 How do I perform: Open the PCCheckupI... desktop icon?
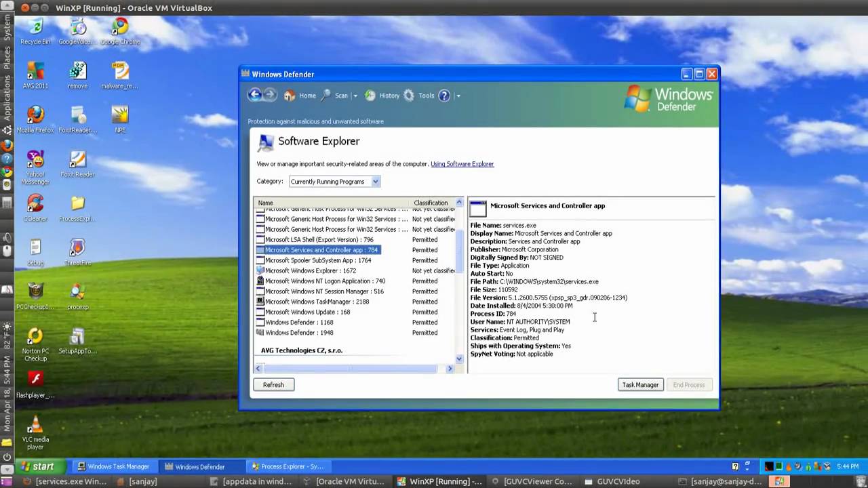[35, 296]
